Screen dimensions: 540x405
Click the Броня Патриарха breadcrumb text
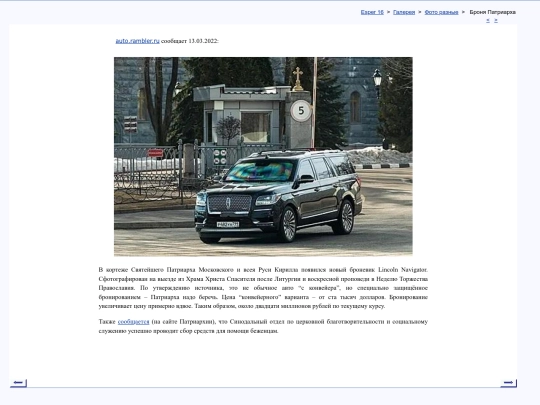click(x=492, y=12)
